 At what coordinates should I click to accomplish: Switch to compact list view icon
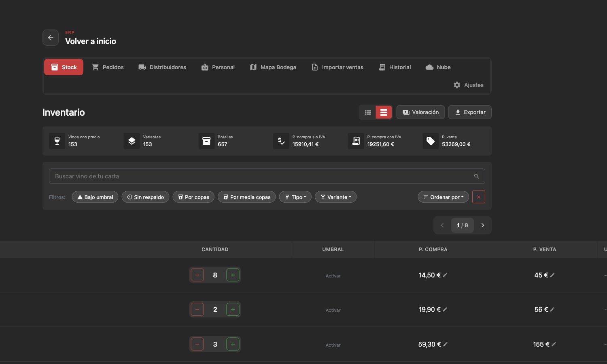pos(368,112)
